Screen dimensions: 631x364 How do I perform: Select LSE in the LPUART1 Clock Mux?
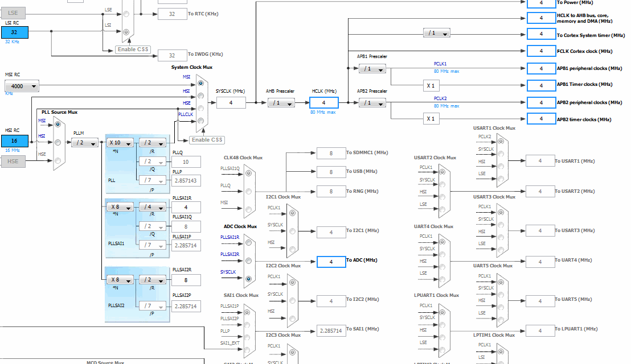[x=501, y=319]
